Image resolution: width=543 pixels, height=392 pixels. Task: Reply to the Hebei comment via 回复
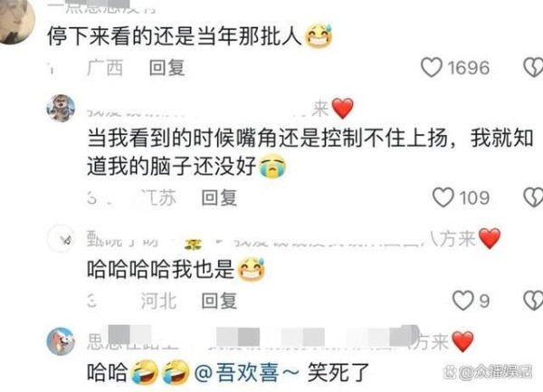(219, 301)
